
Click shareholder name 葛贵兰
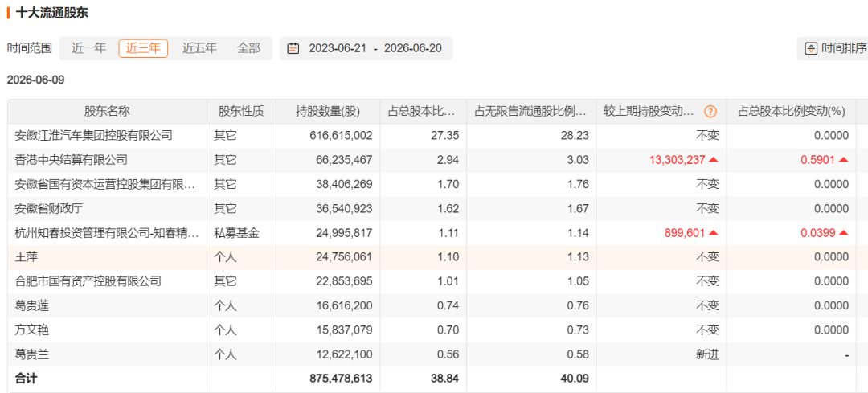(x=32, y=354)
